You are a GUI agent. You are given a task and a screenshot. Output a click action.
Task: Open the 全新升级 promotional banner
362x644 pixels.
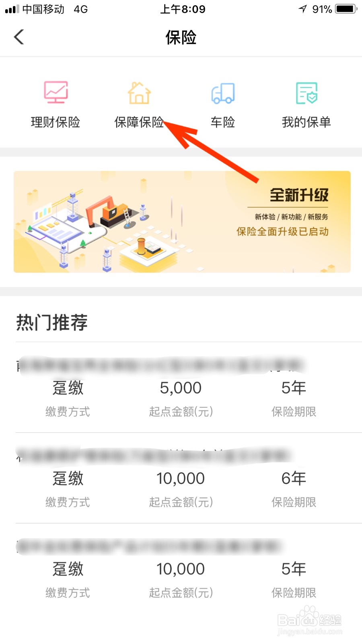point(182,222)
